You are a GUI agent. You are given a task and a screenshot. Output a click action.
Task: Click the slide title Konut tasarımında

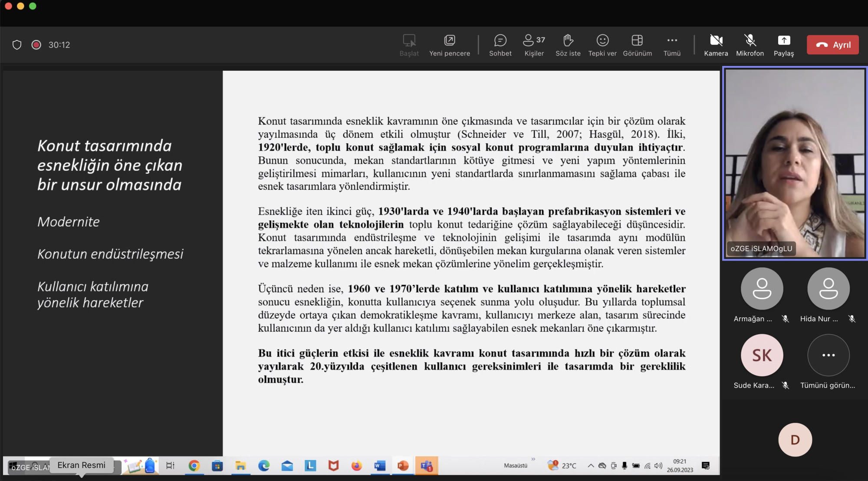click(109, 165)
